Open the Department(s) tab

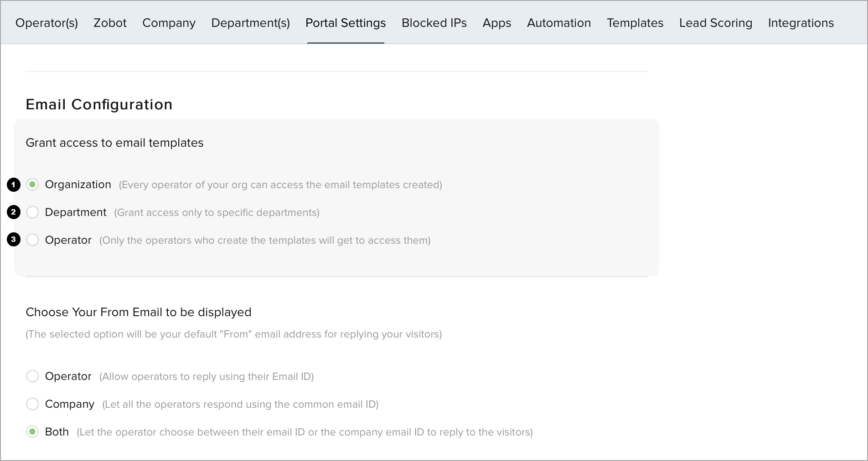(250, 23)
